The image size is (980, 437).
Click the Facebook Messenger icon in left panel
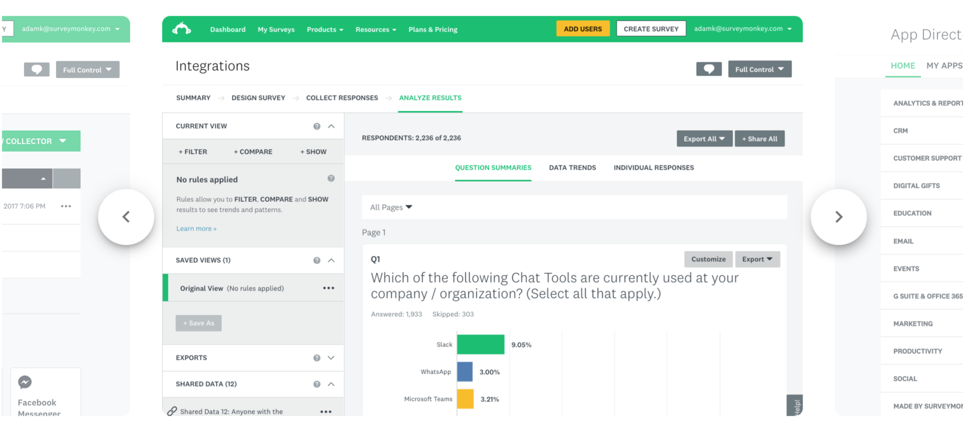point(24,382)
